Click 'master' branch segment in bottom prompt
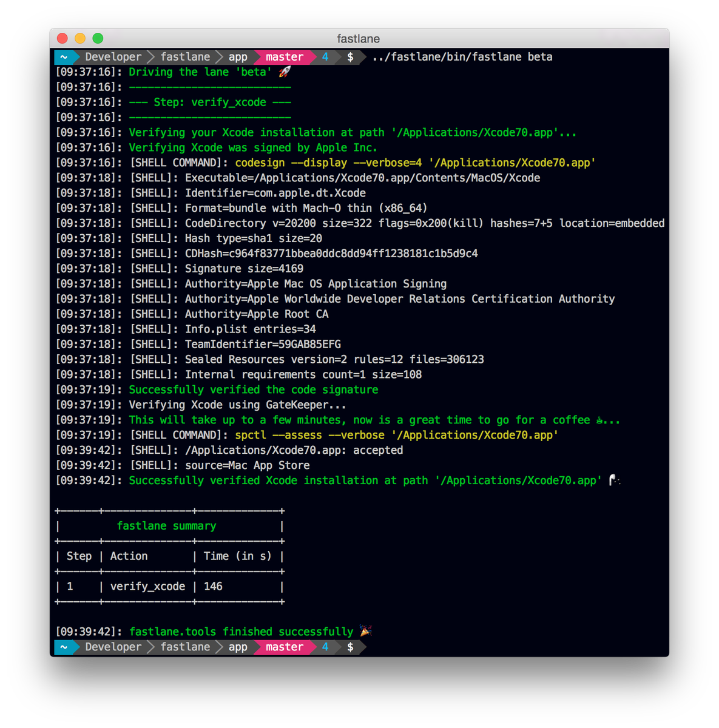 [x=285, y=647]
